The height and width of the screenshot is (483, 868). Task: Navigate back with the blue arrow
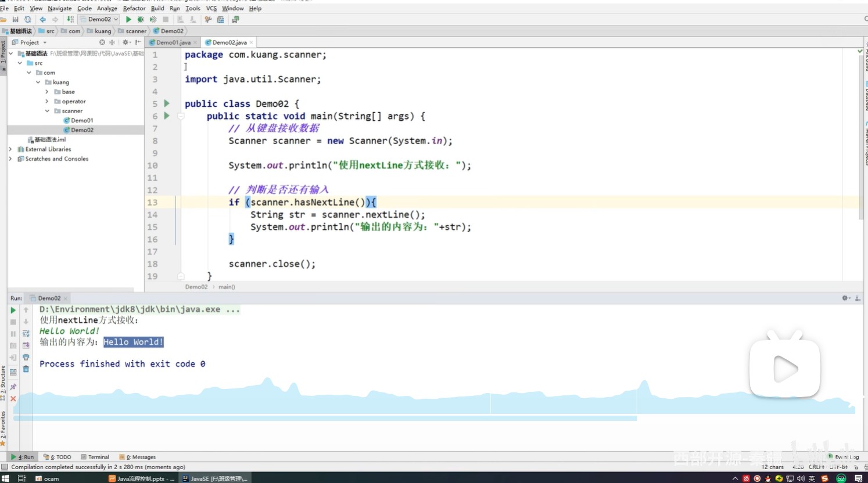[42, 20]
